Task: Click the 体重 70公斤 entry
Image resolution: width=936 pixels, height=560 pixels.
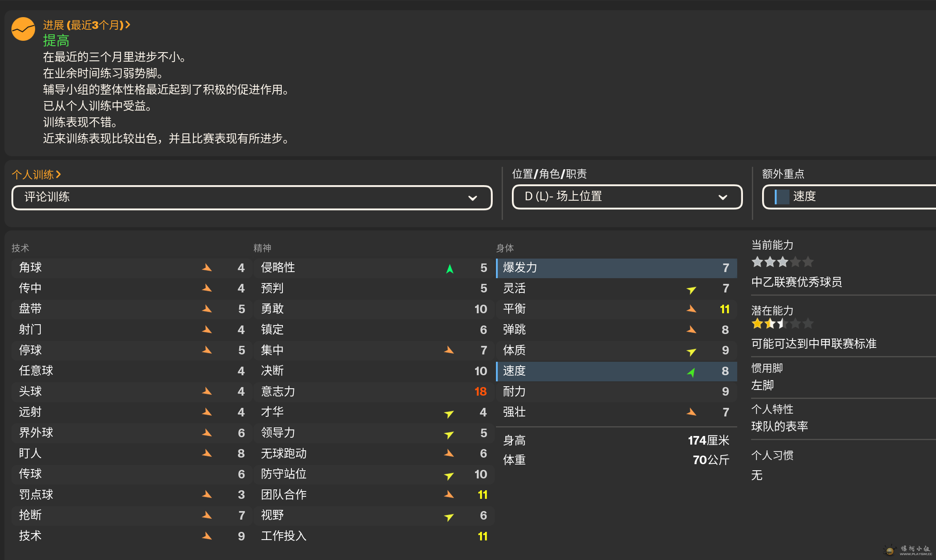Action: pos(616,460)
